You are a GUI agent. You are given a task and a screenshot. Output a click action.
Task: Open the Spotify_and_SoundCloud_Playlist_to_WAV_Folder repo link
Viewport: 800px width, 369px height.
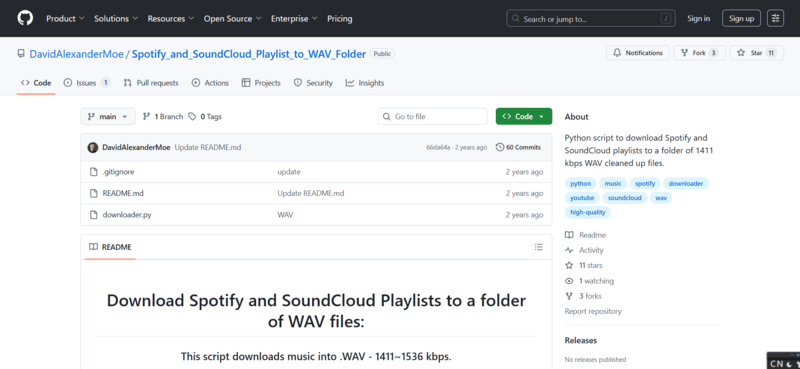pos(249,54)
